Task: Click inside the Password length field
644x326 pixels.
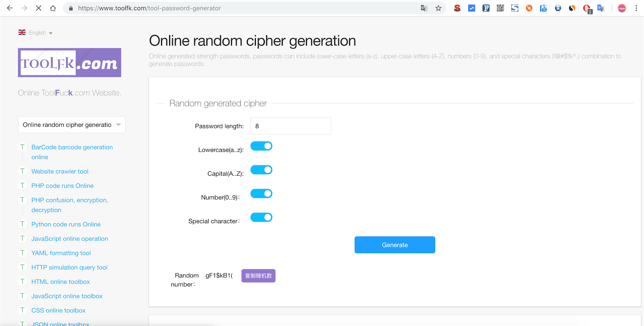Action: [290, 126]
